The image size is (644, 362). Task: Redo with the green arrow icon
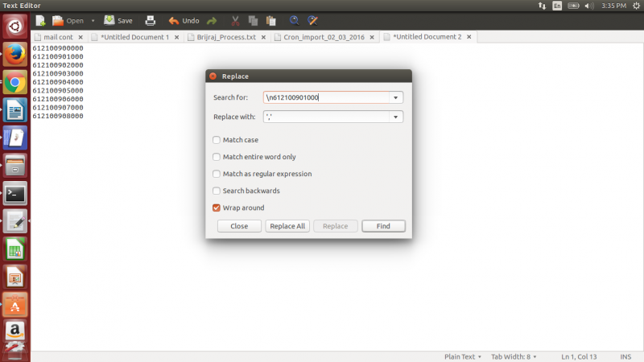212,21
